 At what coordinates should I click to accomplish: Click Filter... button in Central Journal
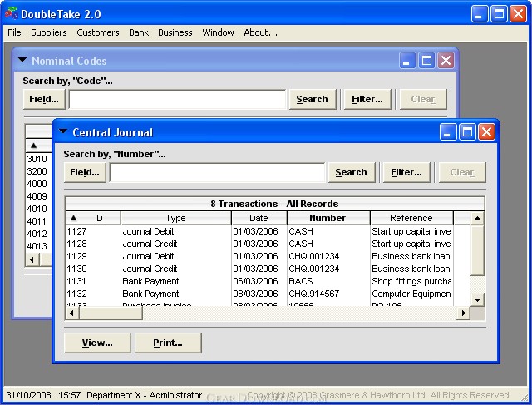click(x=406, y=172)
